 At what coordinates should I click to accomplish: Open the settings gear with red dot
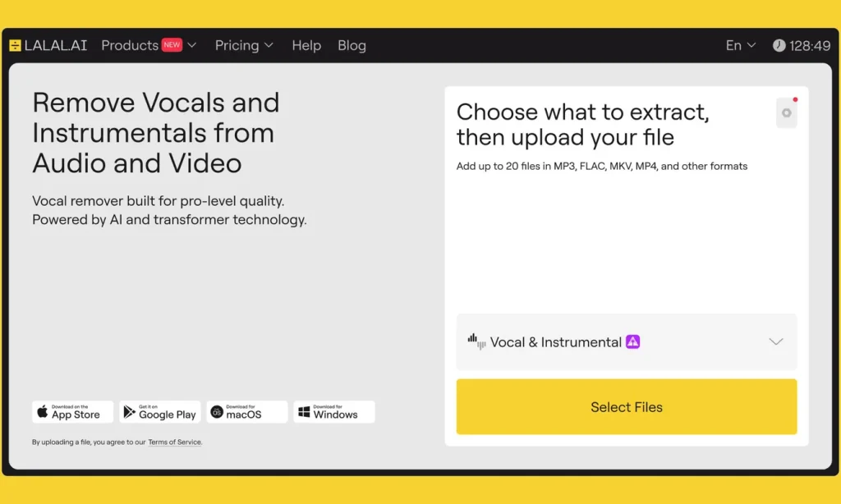point(786,112)
